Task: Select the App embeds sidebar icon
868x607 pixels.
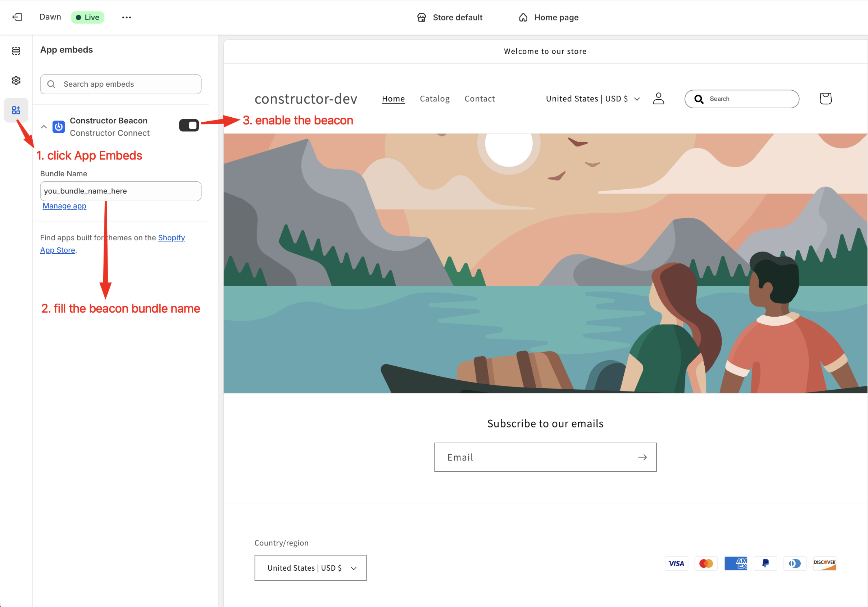Action: click(x=16, y=110)
